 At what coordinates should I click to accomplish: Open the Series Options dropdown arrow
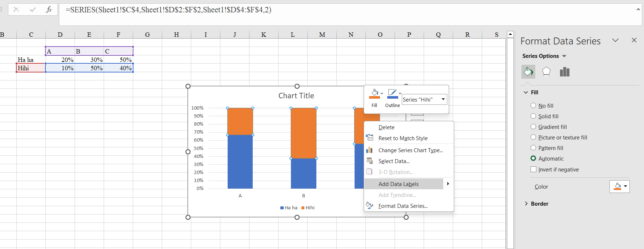coord(564,56)
